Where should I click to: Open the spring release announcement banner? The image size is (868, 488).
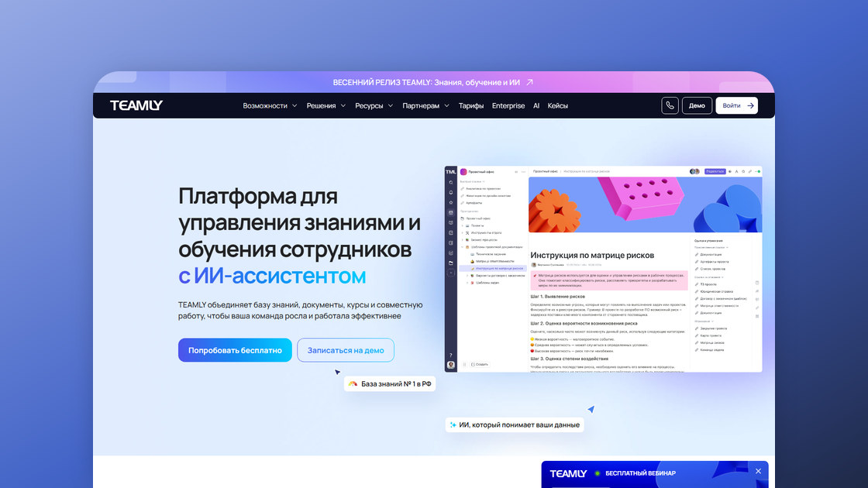(x=433, y=82)
